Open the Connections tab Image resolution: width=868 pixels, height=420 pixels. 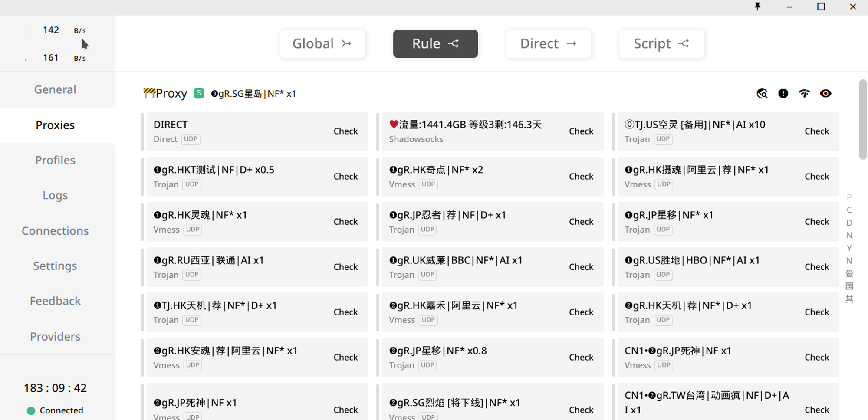(x=55, y=231)
